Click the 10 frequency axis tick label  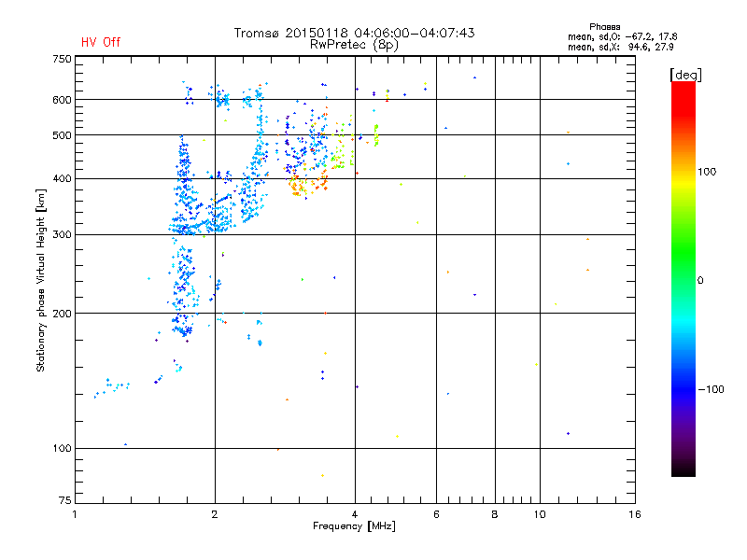tap(540, 514)
